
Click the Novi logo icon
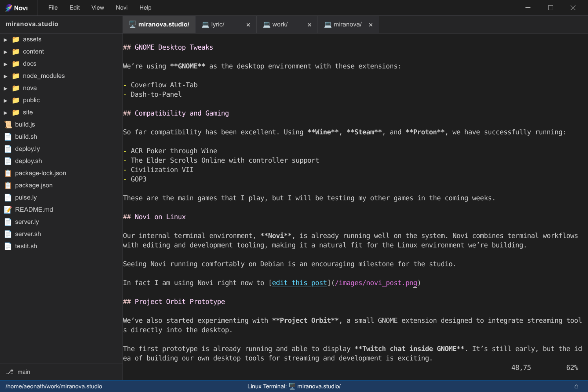pos(8,8)
